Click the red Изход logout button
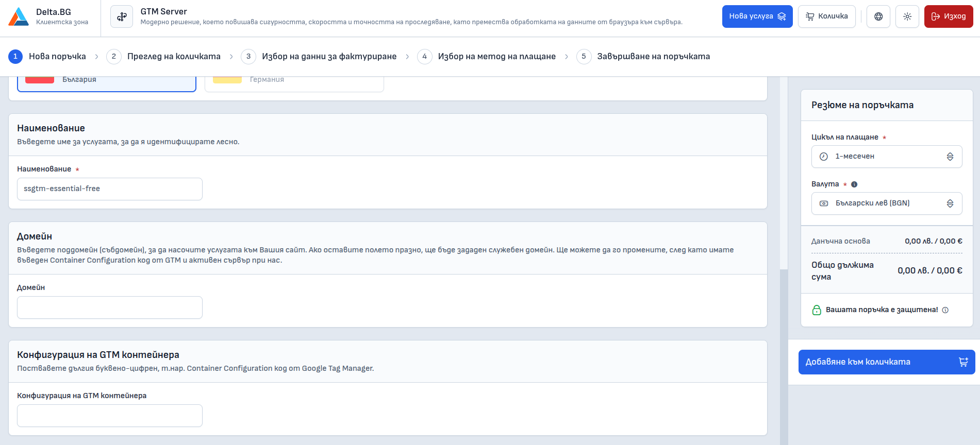This screenshot has width=980, height=445. (x=949, y=16)
